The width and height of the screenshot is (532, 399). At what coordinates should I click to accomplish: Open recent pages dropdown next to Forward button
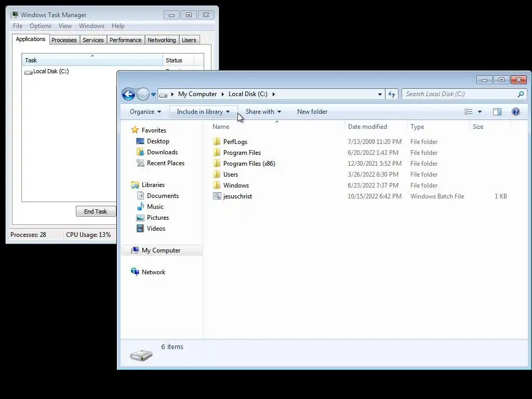[x=153, y=95]
